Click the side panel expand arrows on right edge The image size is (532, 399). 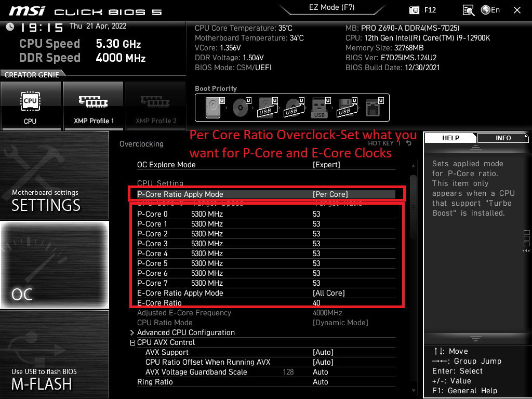(526, 251)
